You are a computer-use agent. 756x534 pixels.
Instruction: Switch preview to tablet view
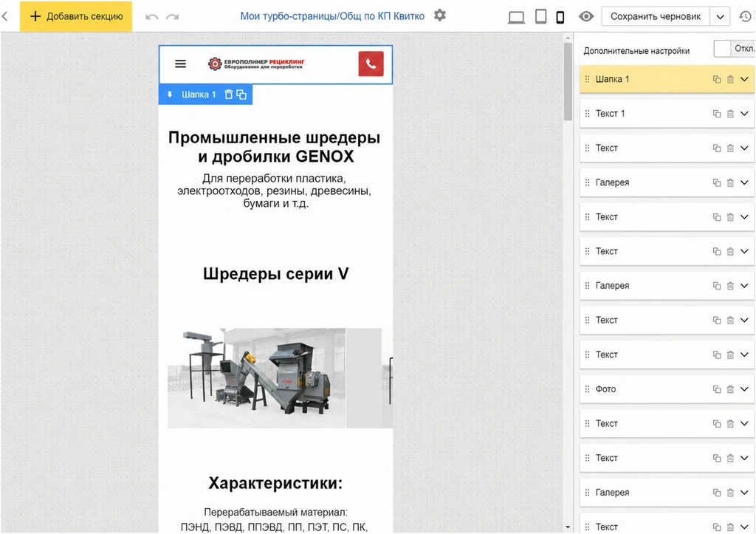[541, 17]
